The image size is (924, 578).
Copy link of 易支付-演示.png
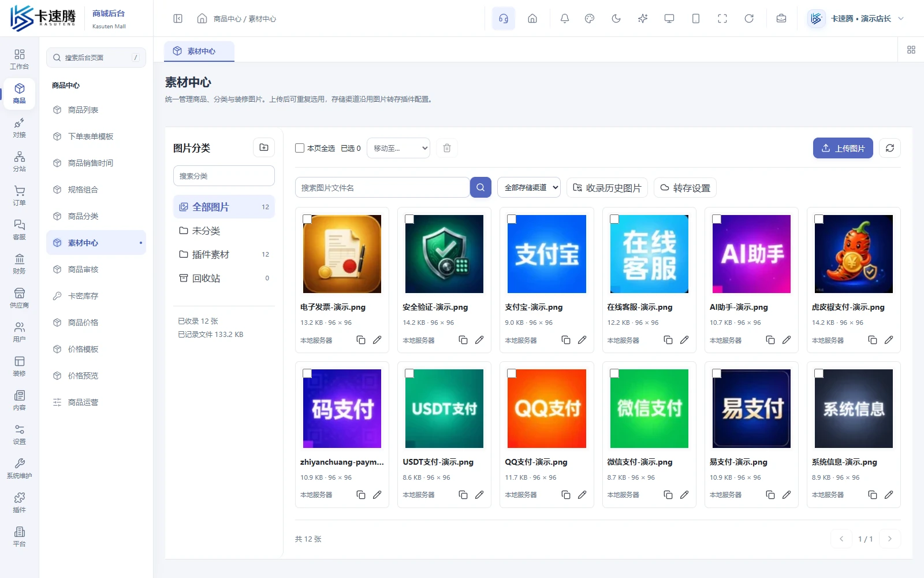pyautogui.click(x=770, y=495)
